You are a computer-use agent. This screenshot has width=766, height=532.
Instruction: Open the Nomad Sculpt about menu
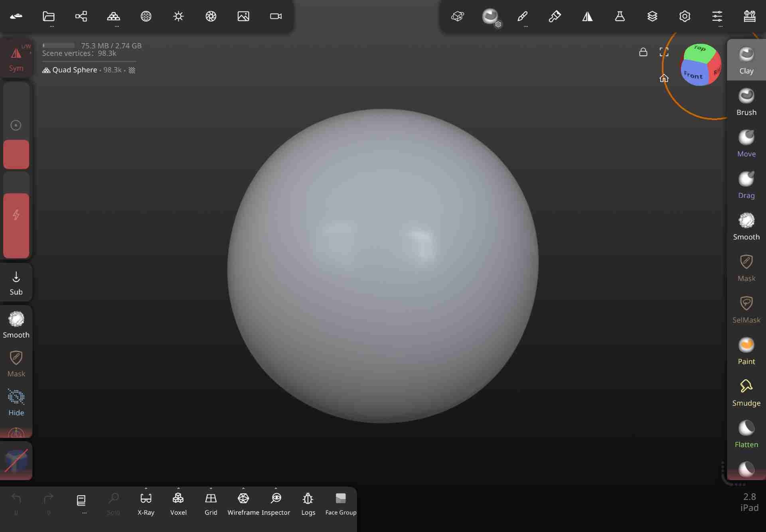[16, 16]
